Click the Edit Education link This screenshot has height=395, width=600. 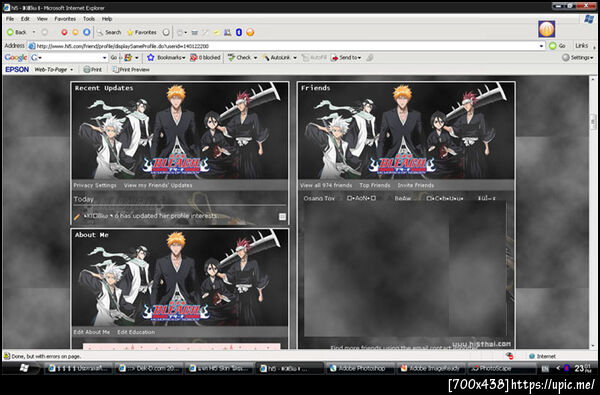point(136,332)
